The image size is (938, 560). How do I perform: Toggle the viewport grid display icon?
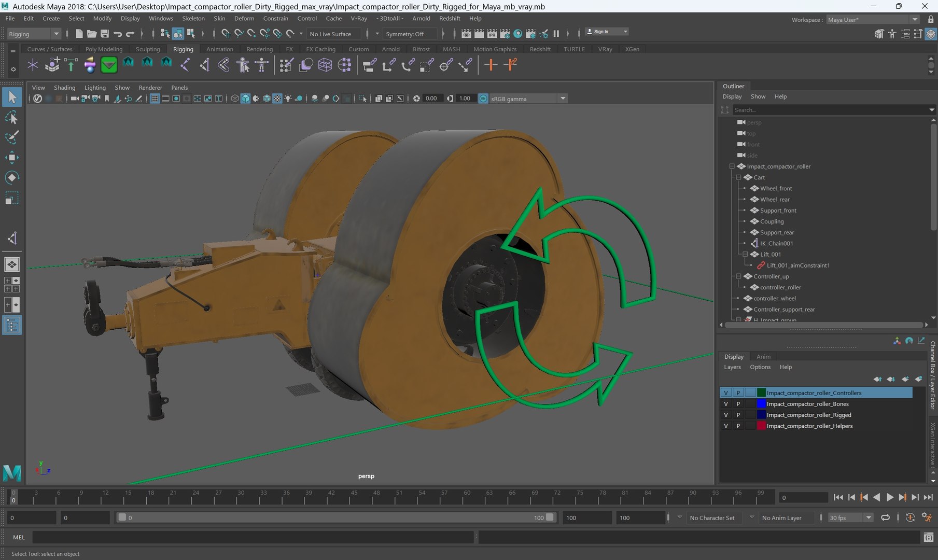click(155, 99)
